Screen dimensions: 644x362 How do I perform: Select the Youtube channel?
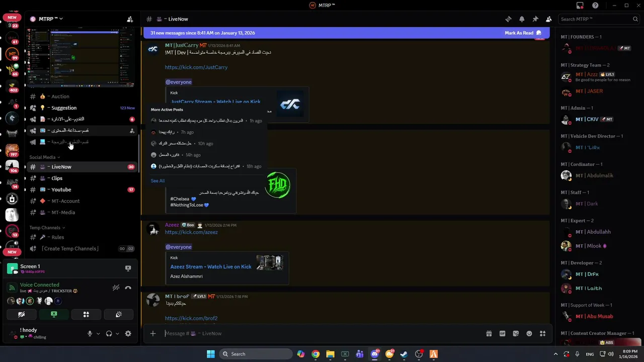(x=82, y=190)
